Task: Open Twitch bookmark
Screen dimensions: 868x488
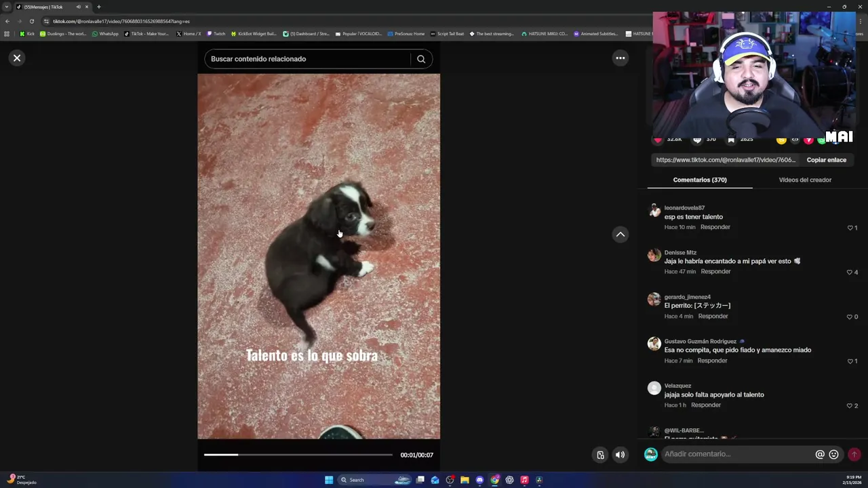Action: [216, 34]
